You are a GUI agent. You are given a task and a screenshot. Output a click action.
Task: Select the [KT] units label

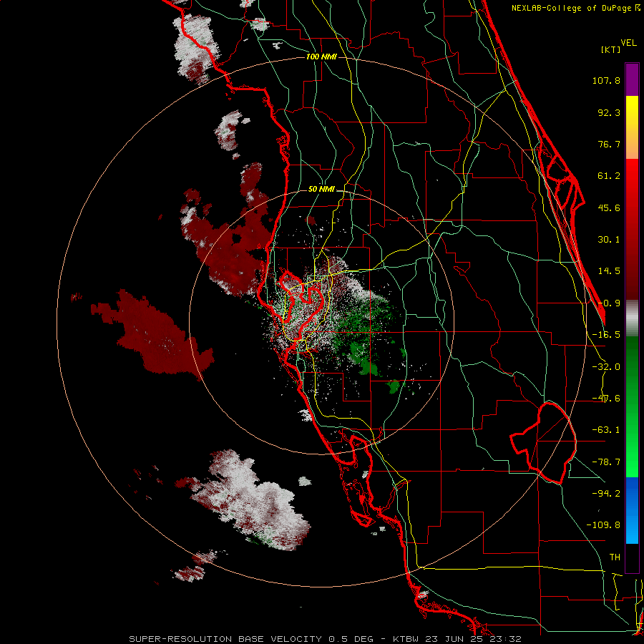pos(611,49)
